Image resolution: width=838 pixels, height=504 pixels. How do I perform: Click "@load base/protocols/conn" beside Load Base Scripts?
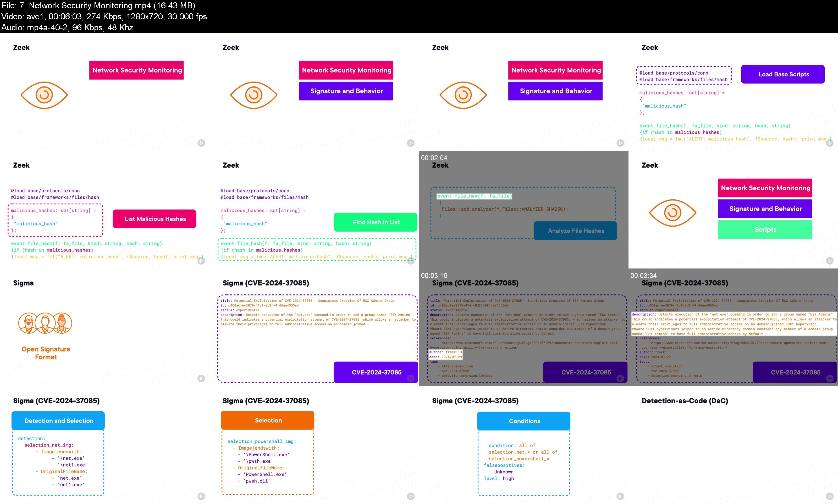pos(674,73)
